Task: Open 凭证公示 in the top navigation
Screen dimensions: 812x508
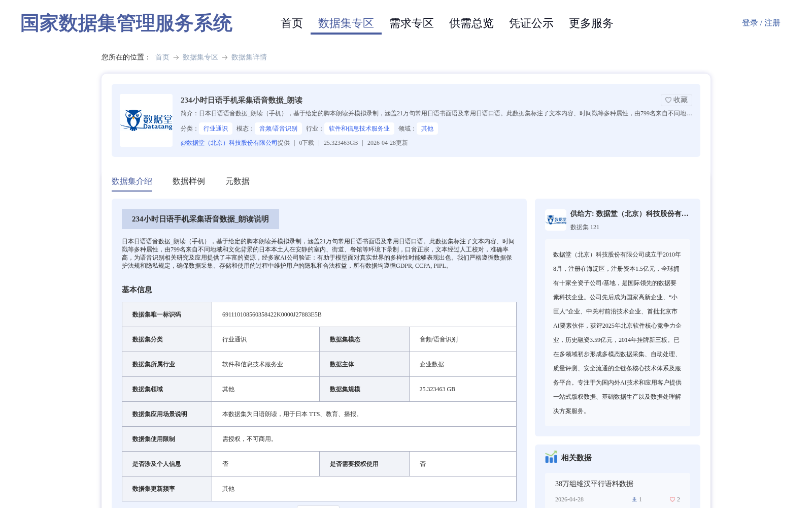Action: (x=531, y=23)
